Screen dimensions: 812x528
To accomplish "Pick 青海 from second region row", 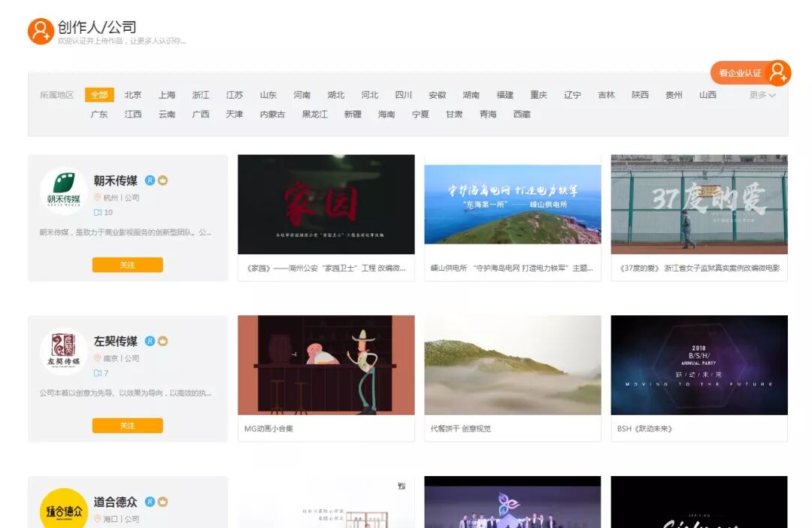I will [488, 114].
